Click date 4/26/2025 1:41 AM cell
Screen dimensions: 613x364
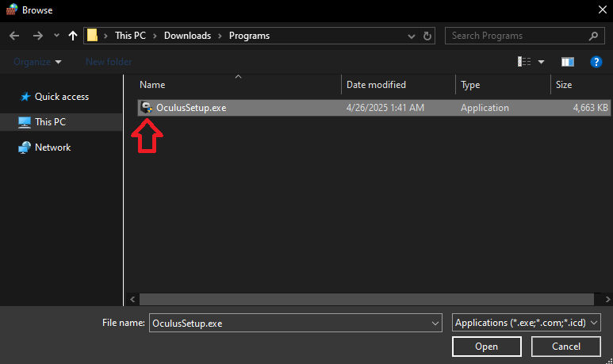385,108
